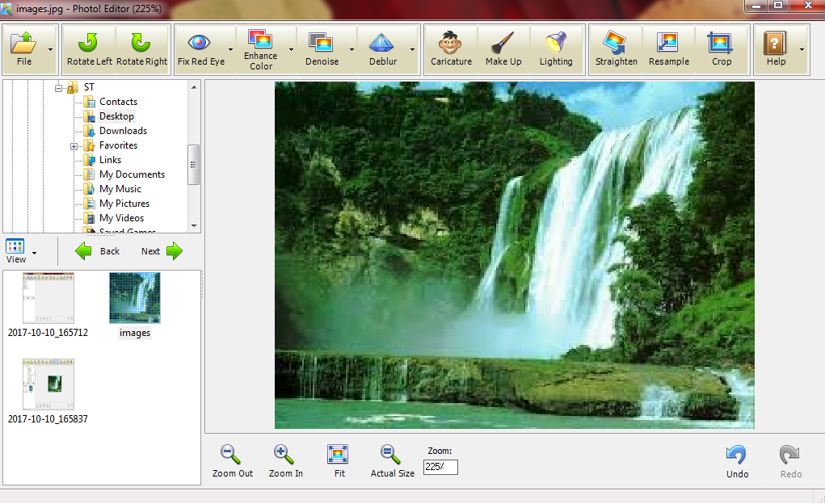Click the Redo button
Image resolution: width=825 pixels, height=504 pixels.
(790, 461)
